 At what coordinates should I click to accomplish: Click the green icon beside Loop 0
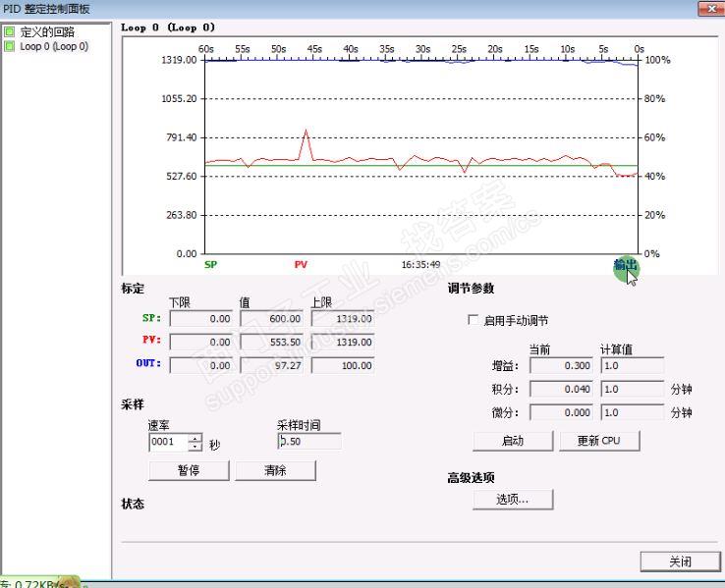pos(9,46)
